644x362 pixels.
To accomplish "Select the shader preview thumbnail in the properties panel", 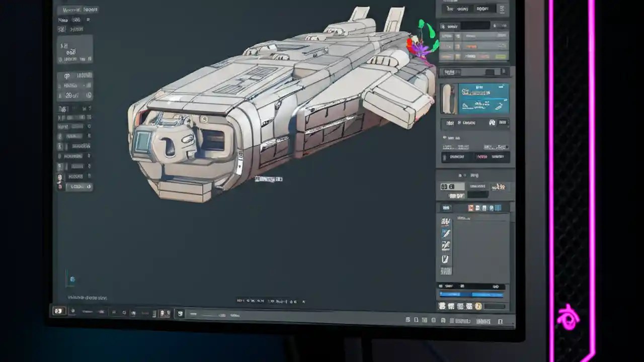I will click(x=449, y=98).
